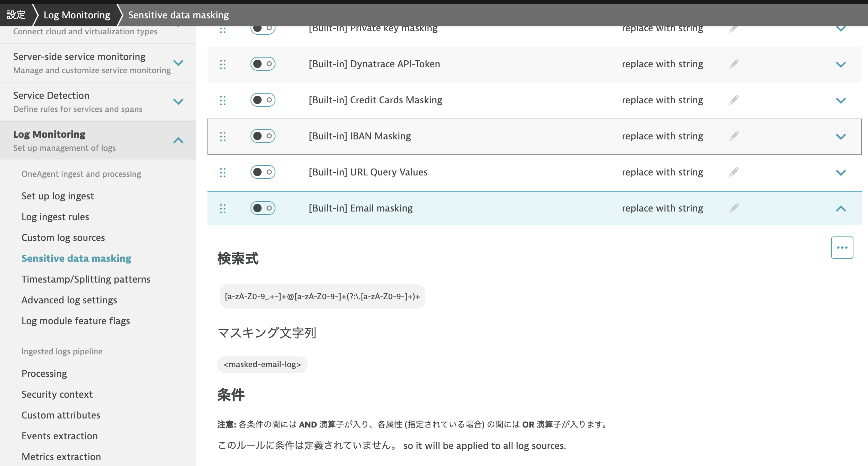Click [Built-in] Email masking rule name
Image resolution: width=868 pixels, height=466 pixels.
tap(361, 208)
